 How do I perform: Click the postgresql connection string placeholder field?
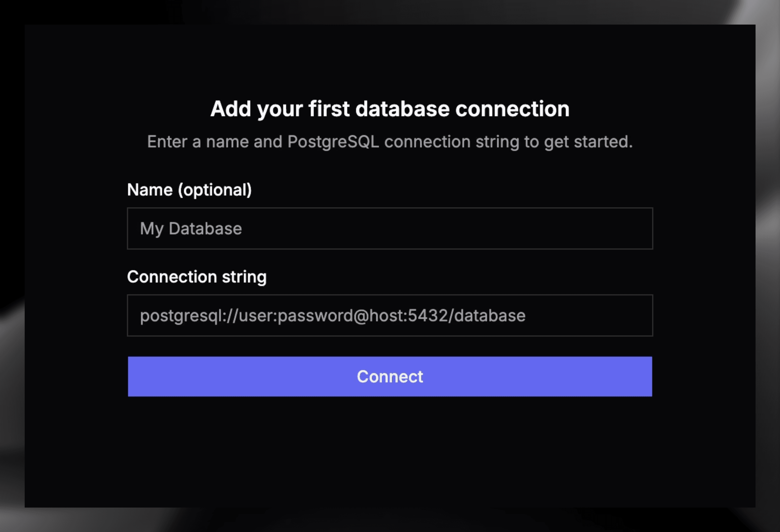[x=389, y=316]
